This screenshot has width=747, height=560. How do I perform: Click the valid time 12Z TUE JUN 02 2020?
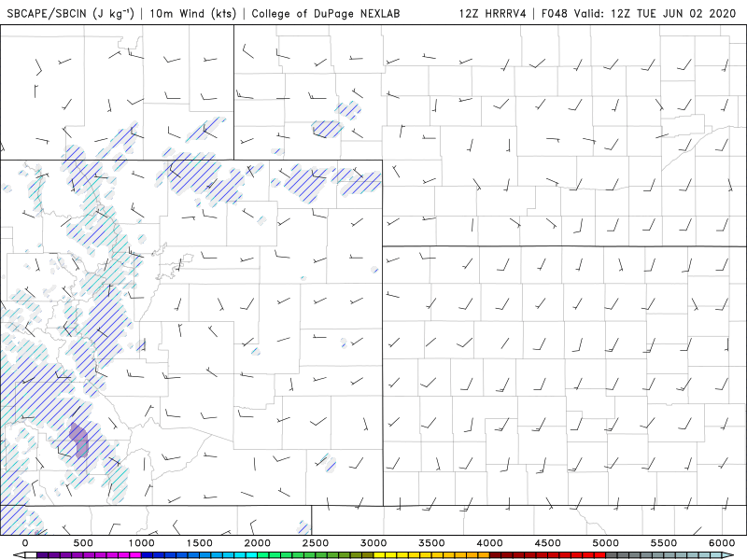pyautogui.click(x=673, y=13)
